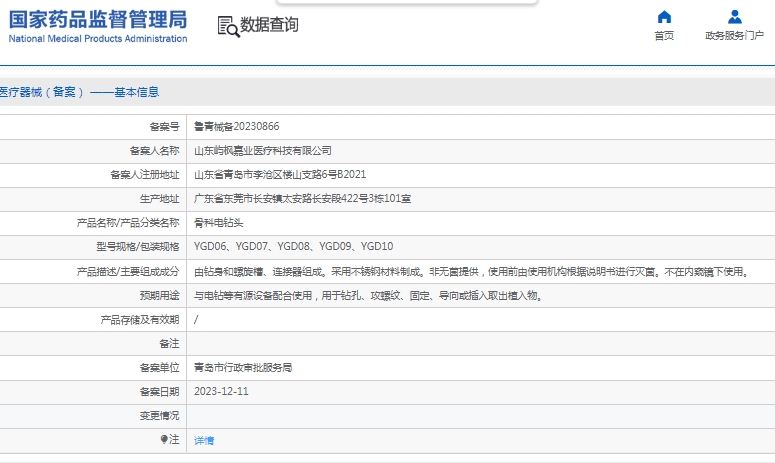This screenshot has height=463, width=775.
Task: Click the 变更情况 row label
Action: click(x=160, y=416)
